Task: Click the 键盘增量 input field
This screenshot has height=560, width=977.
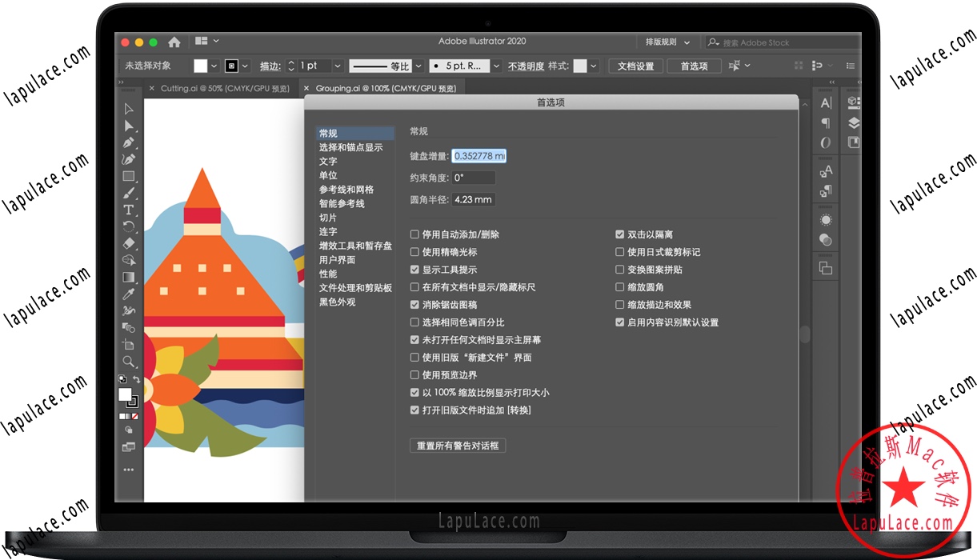Action: click(479, 156)
